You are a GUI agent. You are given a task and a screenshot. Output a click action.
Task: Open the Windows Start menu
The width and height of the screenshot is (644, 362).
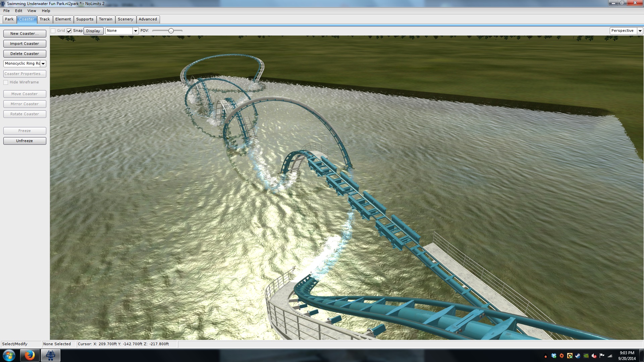click(x=9, y=355)
